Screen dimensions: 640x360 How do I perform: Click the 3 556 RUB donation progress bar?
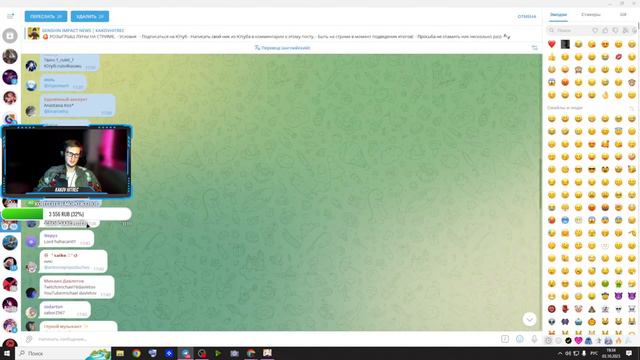66,214
